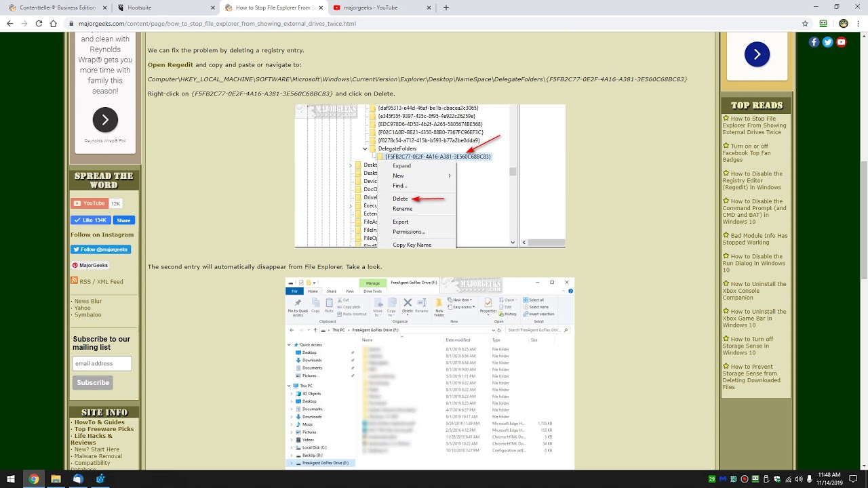Visit MajorGeeks Facebook page via round icon

(x=814, y=42)
